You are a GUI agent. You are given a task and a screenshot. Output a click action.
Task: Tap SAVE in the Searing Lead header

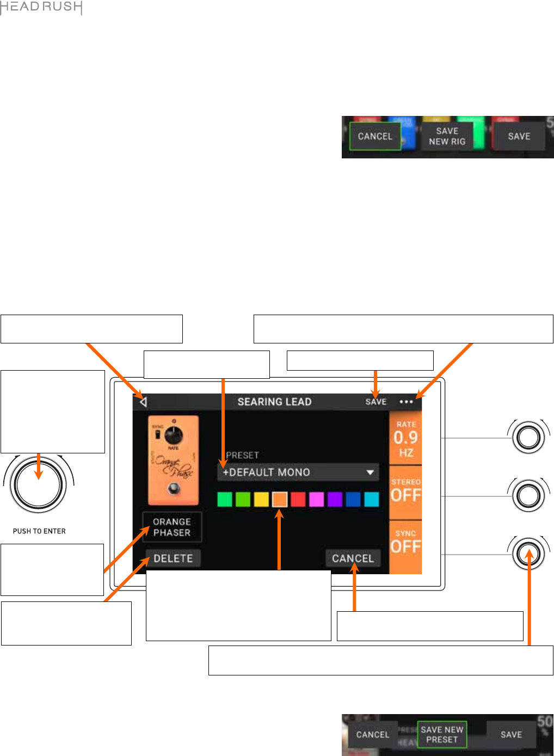376,402
